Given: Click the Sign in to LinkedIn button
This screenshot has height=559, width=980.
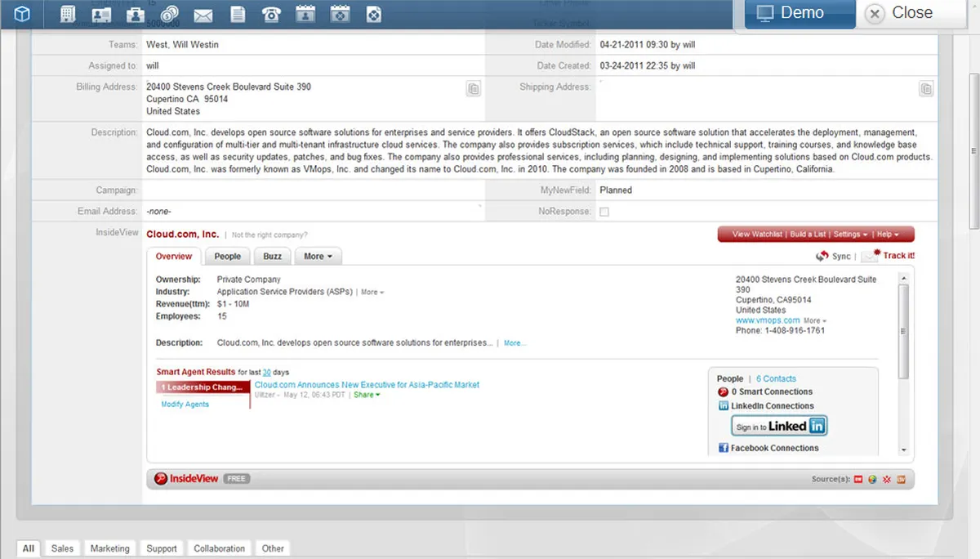Looking at the screenshot, I should tap(779, 427).
